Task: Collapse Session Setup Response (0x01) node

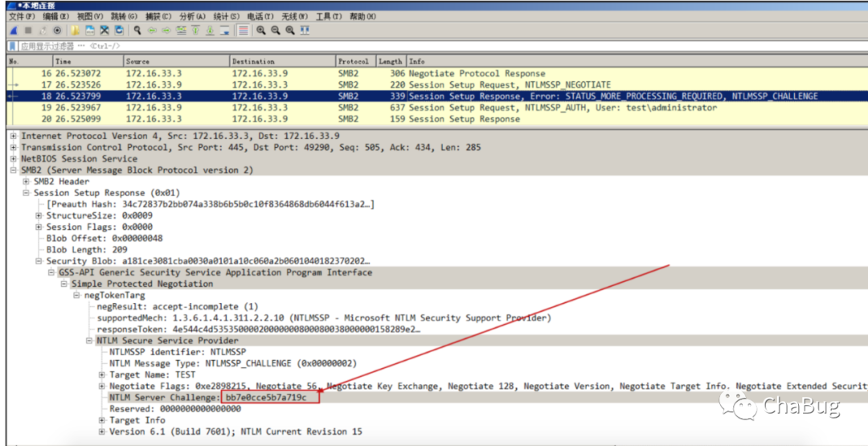Action: tap(26, 193)
